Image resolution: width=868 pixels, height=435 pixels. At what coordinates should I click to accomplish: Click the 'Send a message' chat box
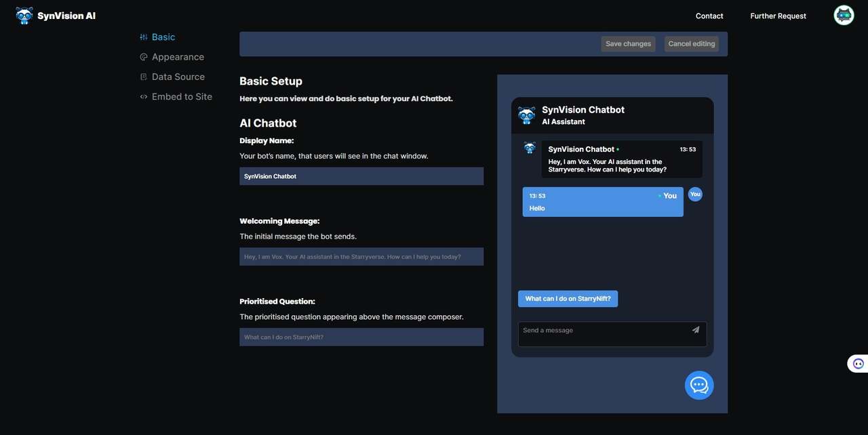pos(612,334)
